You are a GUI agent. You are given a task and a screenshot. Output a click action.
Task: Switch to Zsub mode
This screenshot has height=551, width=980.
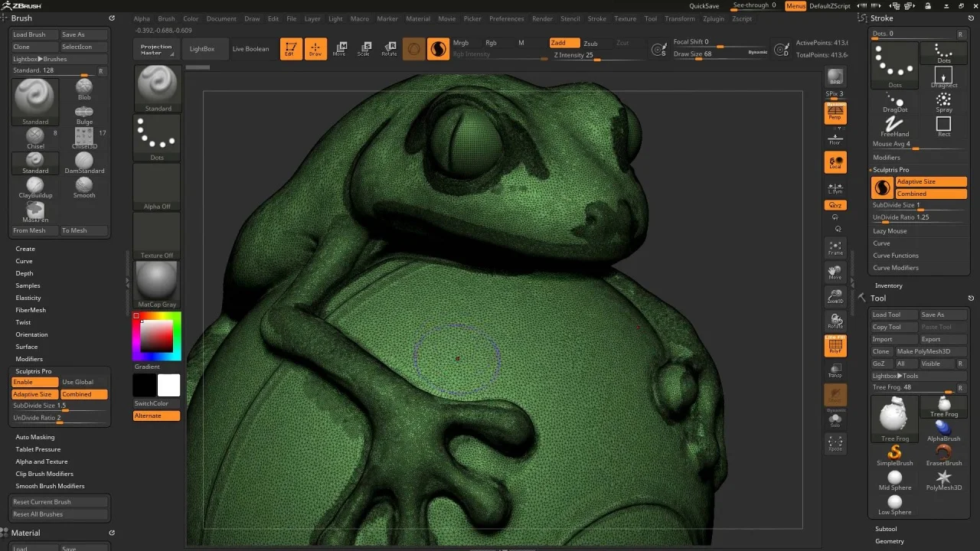[590, 44]
